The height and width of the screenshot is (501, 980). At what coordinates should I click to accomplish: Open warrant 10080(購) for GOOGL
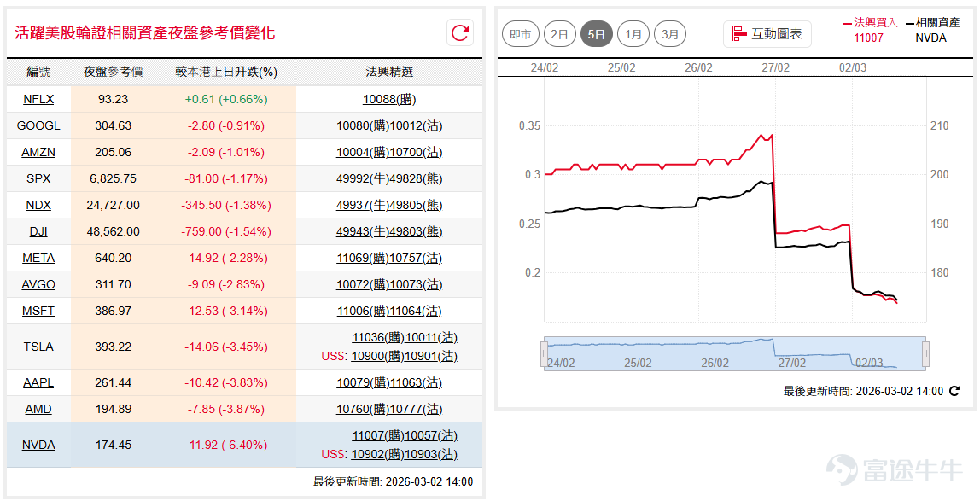click(363, 125)
